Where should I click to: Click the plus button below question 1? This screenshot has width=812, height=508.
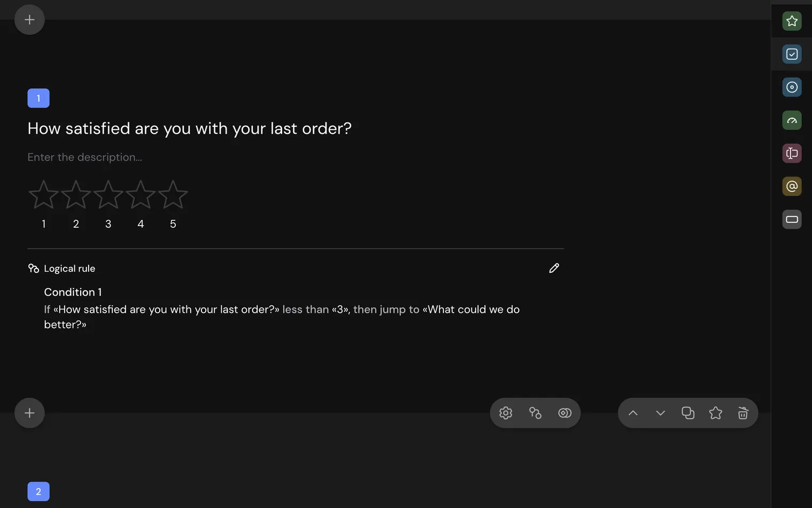pos(29,413)
